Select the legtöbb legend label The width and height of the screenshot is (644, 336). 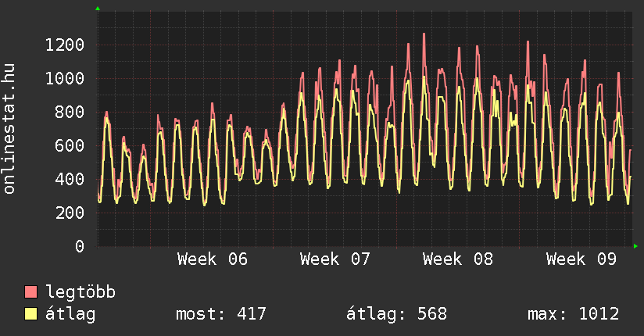pyautogui.click(x=80, y=293)
